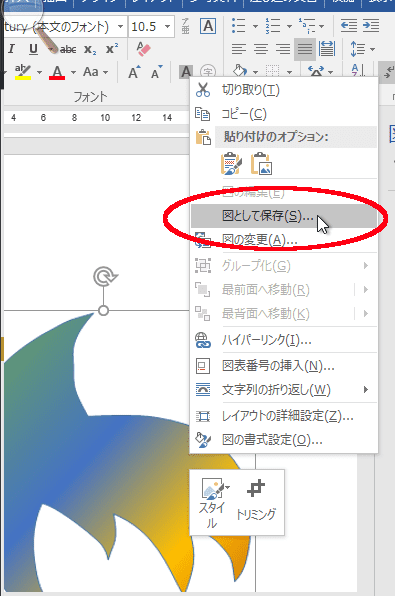
Task: Set paragraph alignment to left
Action: click(239, 49)
